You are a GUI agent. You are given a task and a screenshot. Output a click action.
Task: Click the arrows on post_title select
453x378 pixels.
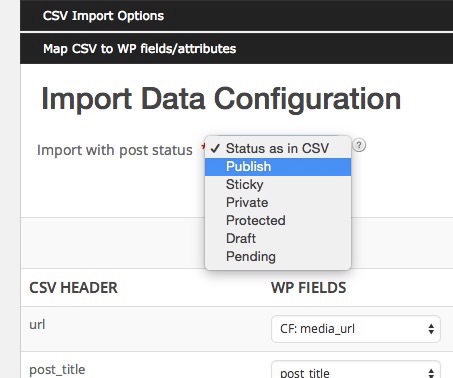[x=431, y=373]
